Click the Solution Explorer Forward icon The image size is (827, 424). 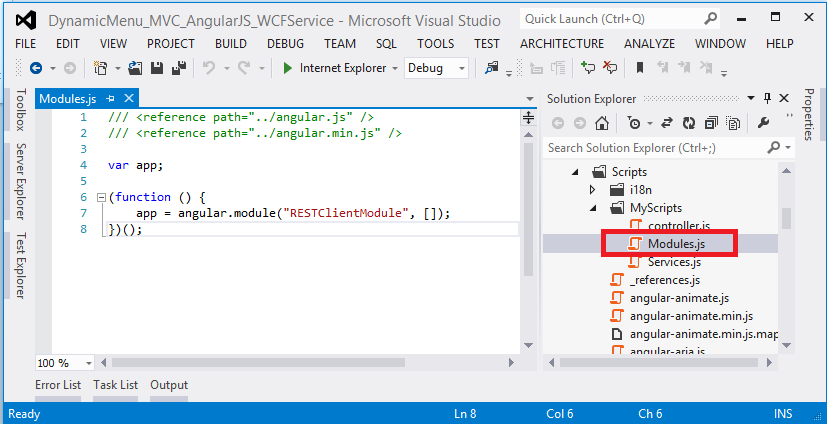coord(580,123)
